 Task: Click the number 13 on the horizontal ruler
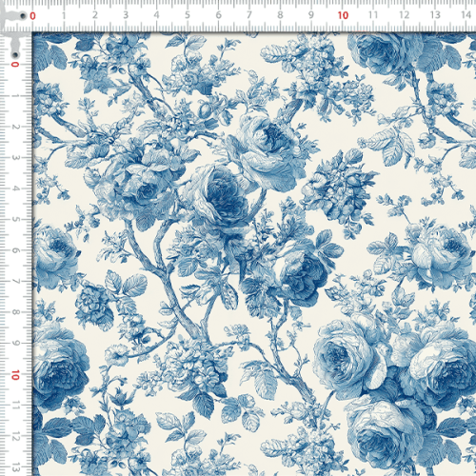435,15
